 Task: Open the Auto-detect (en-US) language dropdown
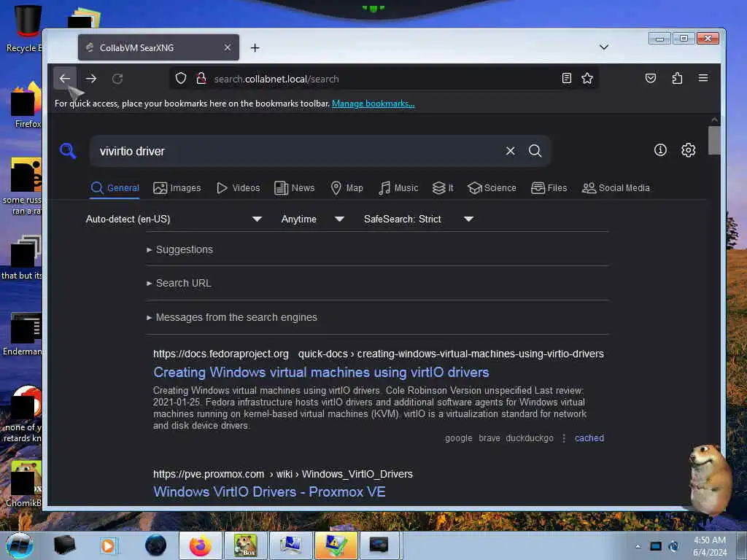click(x=174, y=219)
